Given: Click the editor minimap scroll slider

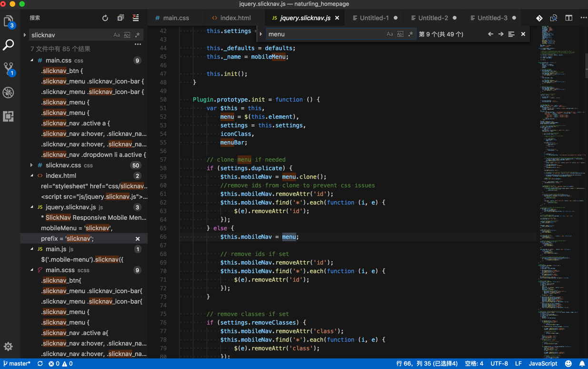Looking at the screenshot, I should pos(586,66).
